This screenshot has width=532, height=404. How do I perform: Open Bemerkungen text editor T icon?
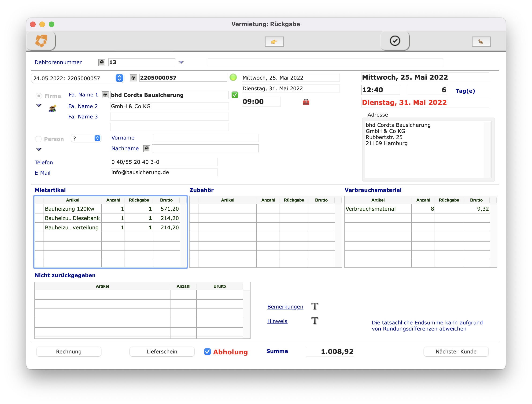pyautogui.click(x=314, y=306)
